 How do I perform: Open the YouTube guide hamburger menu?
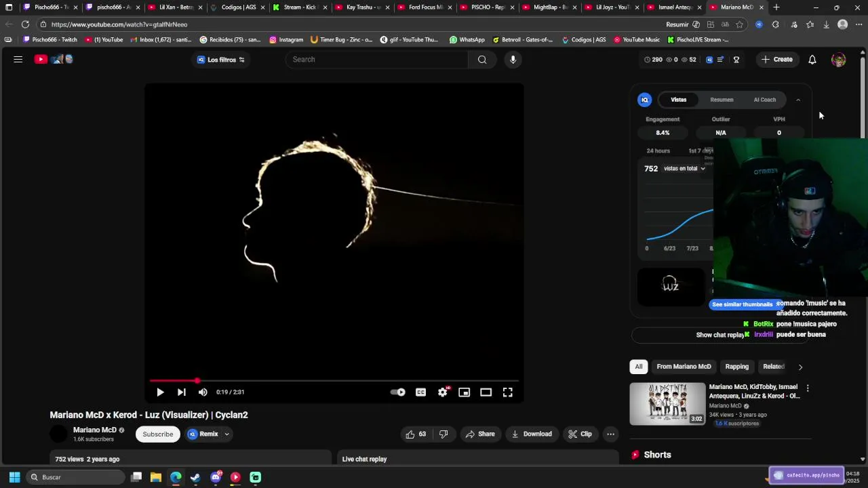click(18, 60)
